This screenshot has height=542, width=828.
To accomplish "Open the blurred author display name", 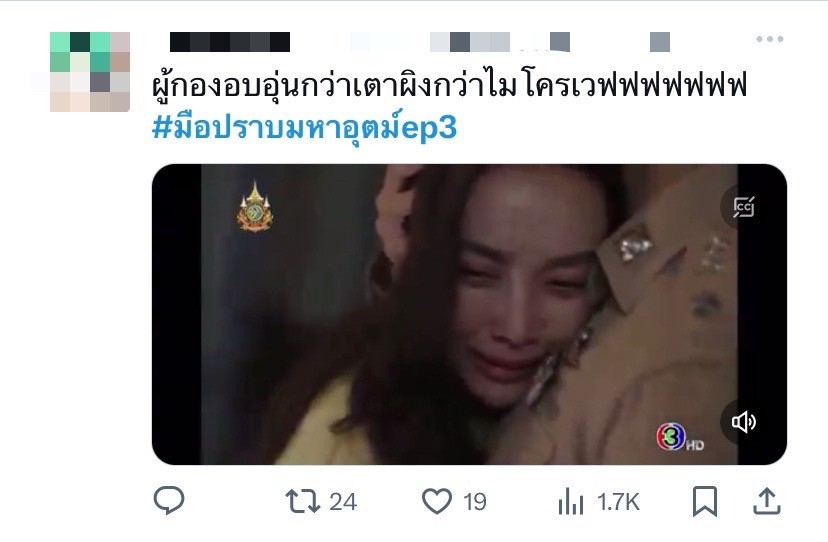I will (230, 42).
